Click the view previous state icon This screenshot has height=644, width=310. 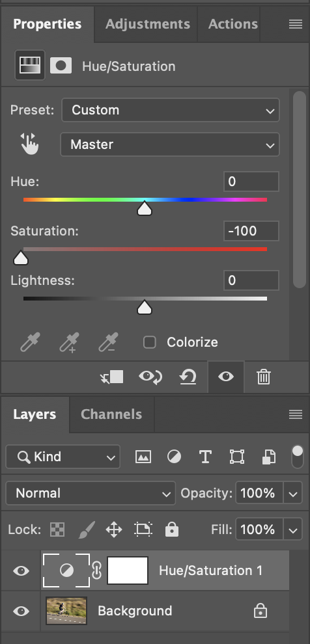[x=150, y=377]
